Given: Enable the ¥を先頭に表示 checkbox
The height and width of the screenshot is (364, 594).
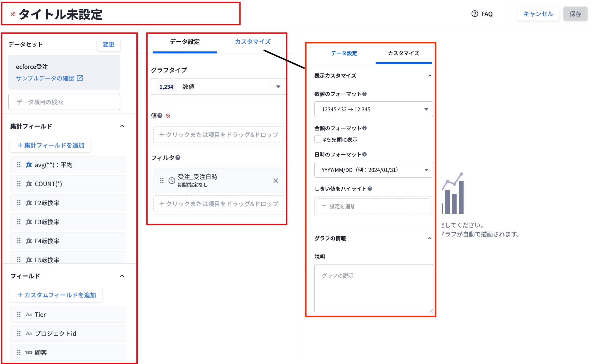Looking at the screenshot, I should point(318,139).
